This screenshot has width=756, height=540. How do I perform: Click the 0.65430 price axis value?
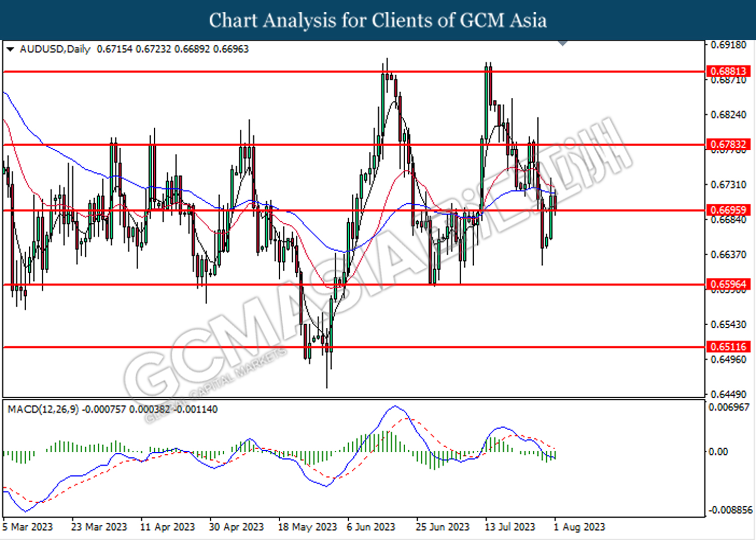pos(728,325)
